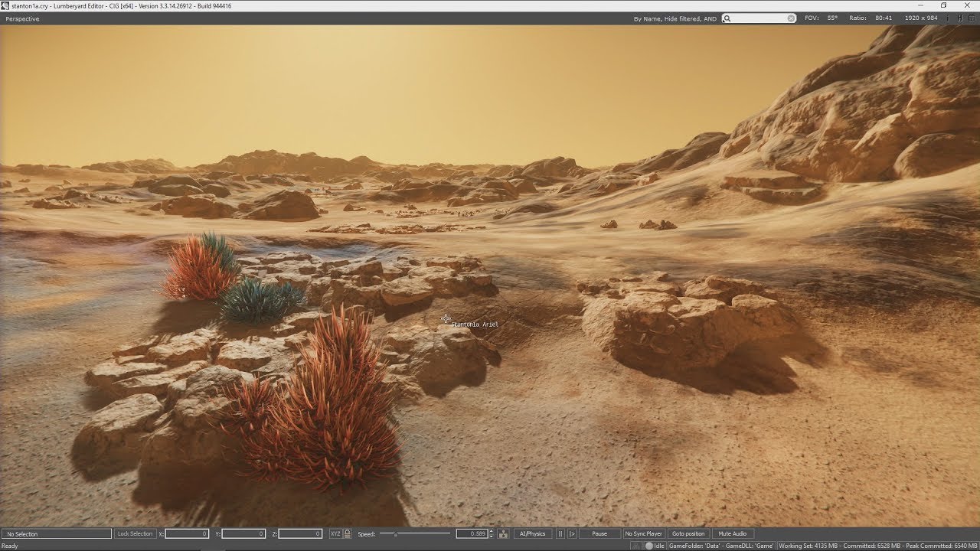The width and height of the screenshot is (980, 551).
Task: Open the 1920 x 984 resolution setting
Action: click(x=921, y=18)
